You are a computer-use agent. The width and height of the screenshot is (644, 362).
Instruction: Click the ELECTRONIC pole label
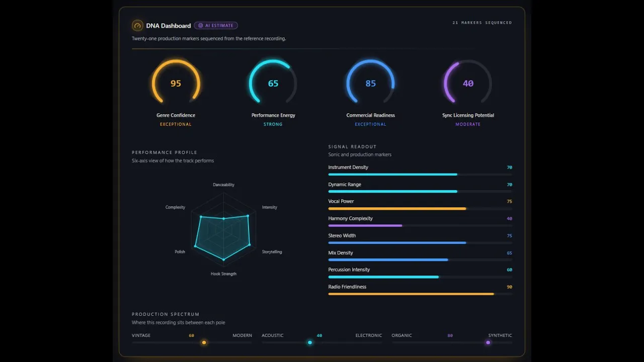[x=369, y=335]
